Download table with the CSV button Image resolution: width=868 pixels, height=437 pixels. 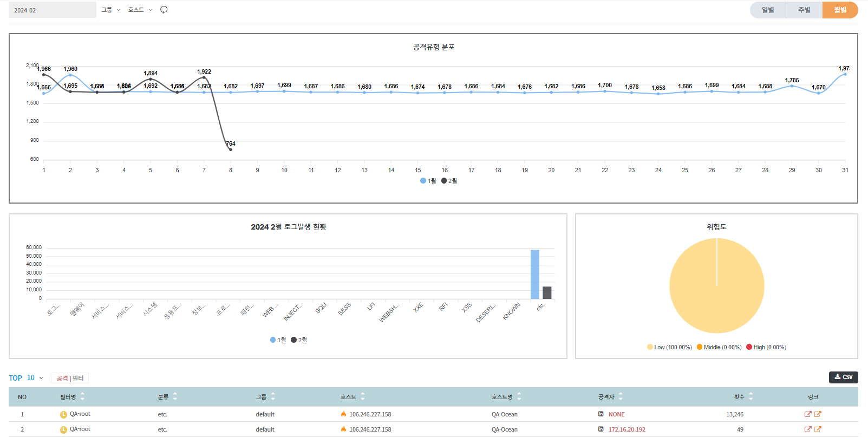[843, 377]
